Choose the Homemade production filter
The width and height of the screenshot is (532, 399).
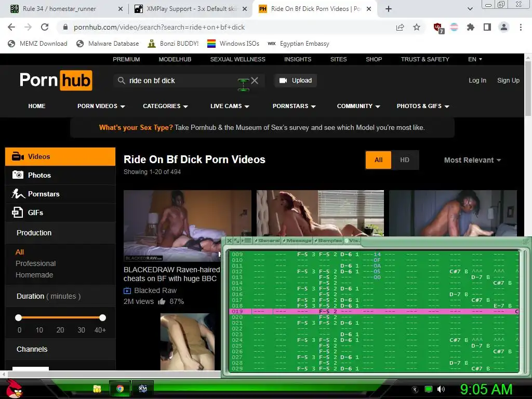34,275
